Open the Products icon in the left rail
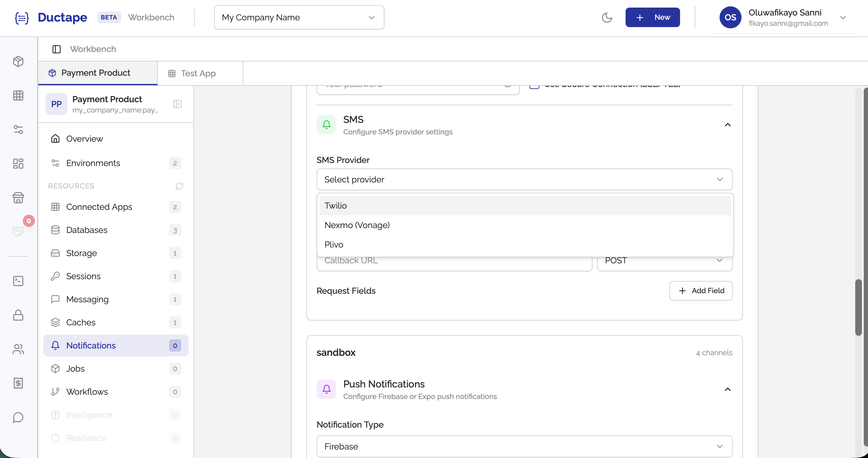Screen dimensions: 868x458 click(18, 62)
